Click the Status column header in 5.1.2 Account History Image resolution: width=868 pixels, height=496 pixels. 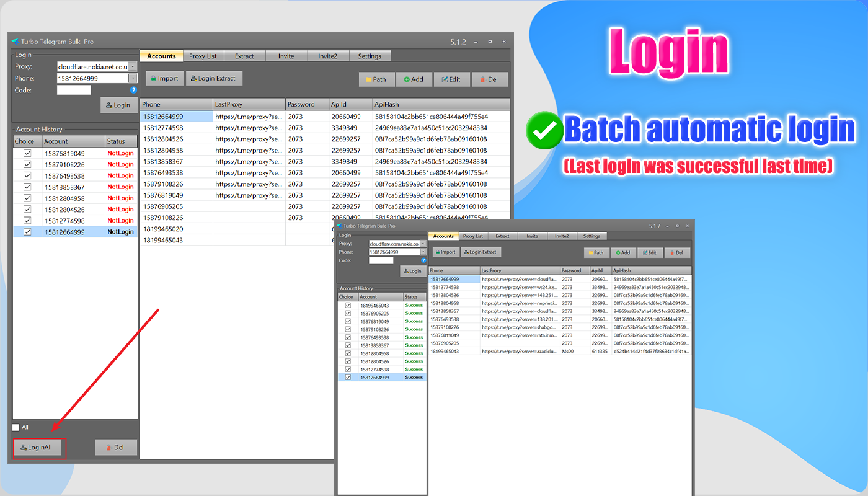tap(121, 141)
